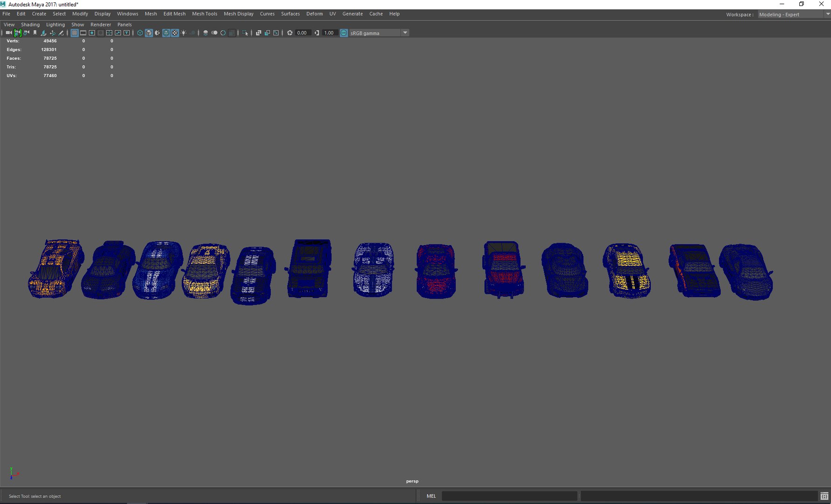Activate the 2D Pan/Zoom icon
This screenshot has height=504, width=831.
point(52,33)
